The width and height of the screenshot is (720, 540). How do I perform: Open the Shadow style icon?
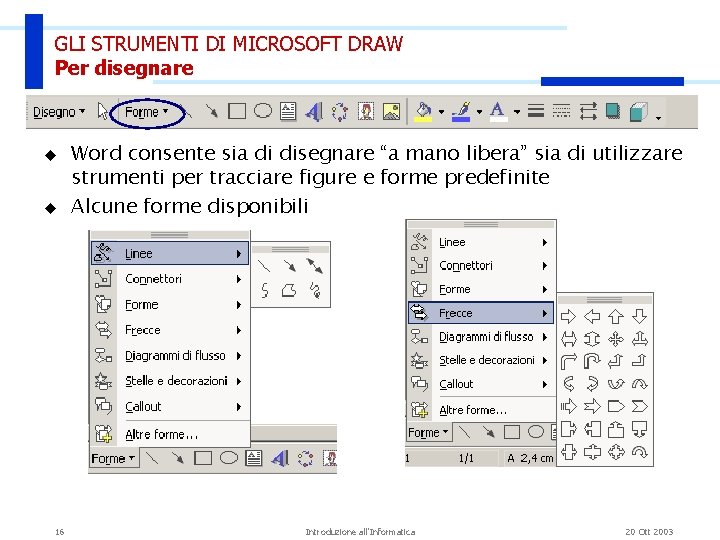click(613, 111)
